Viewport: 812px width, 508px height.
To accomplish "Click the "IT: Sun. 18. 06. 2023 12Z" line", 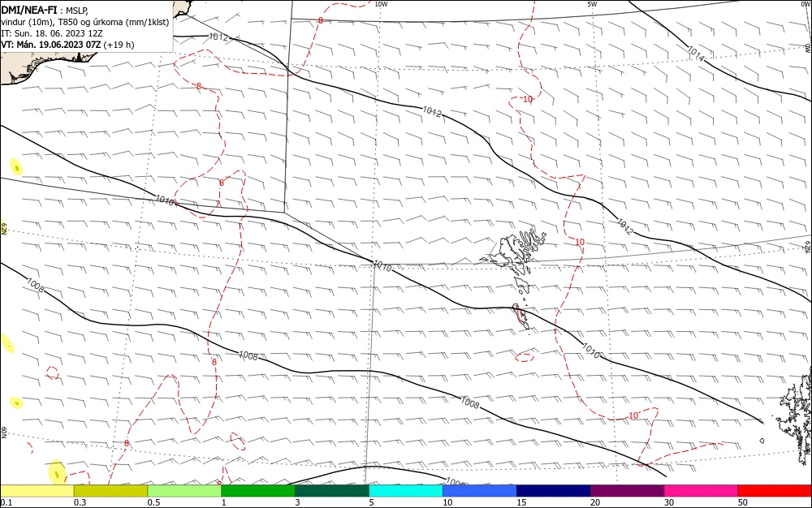I will 52,33.
